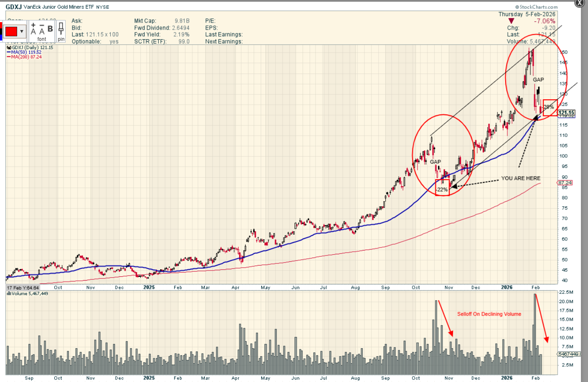Viewport: 588px width, 382px height.
Task: Click the red color swatch in toolbar
Action: tap(11, 32)
